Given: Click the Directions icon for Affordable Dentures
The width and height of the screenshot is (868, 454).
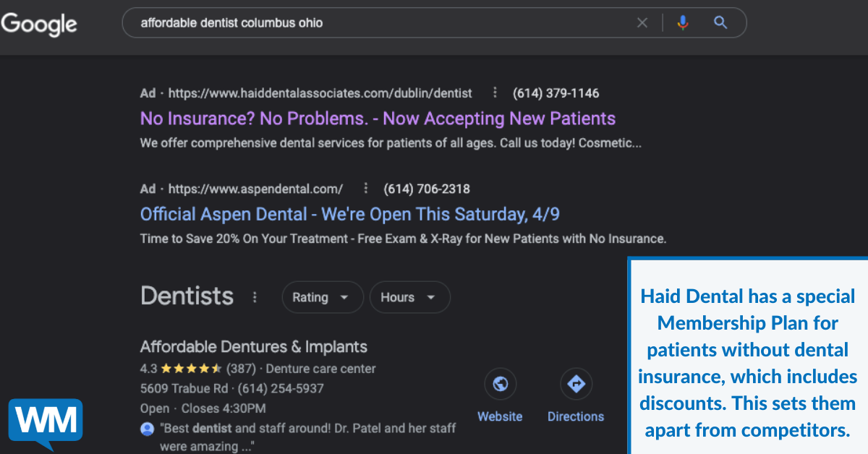Looking at the screenshot, I should [576, 384].
